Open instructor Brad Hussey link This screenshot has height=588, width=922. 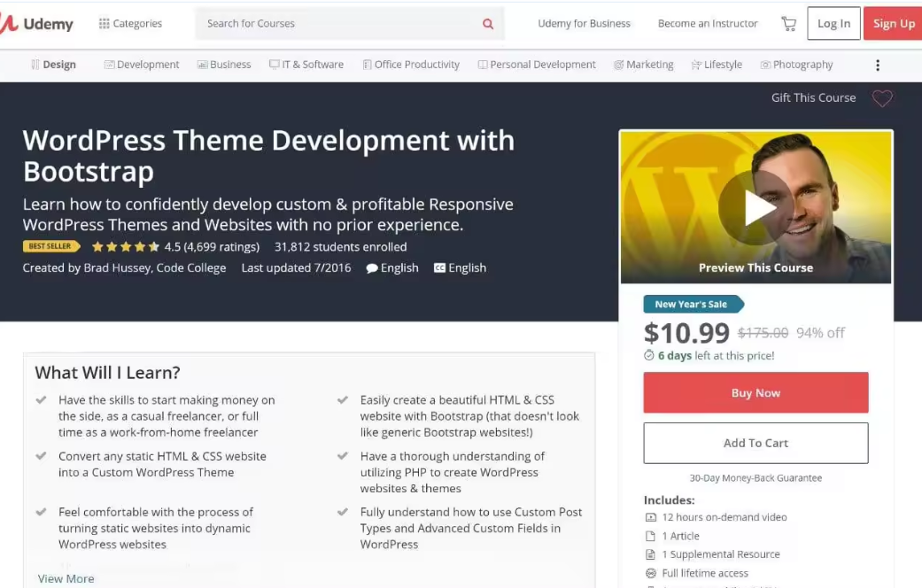[x=118, y=268]
